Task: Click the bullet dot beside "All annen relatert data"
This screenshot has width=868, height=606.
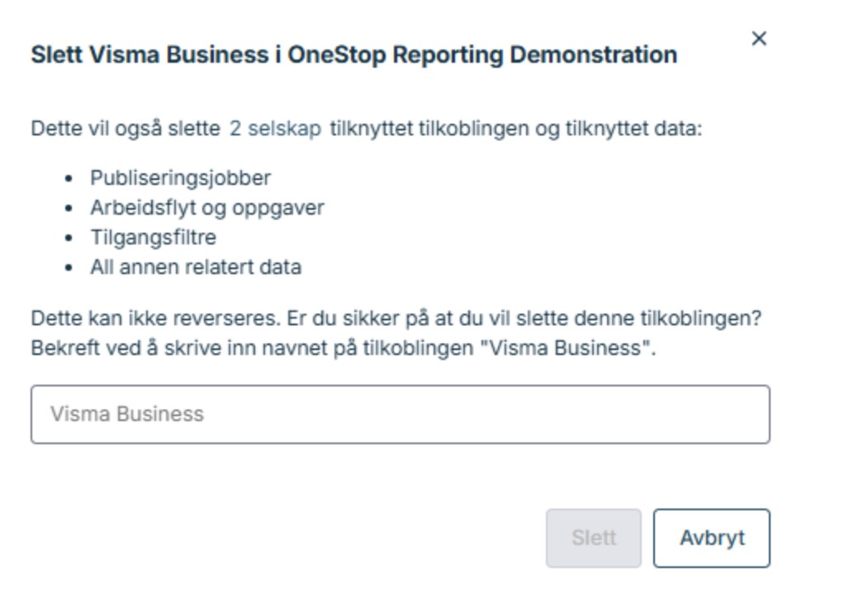Action: tap(70, 268)
